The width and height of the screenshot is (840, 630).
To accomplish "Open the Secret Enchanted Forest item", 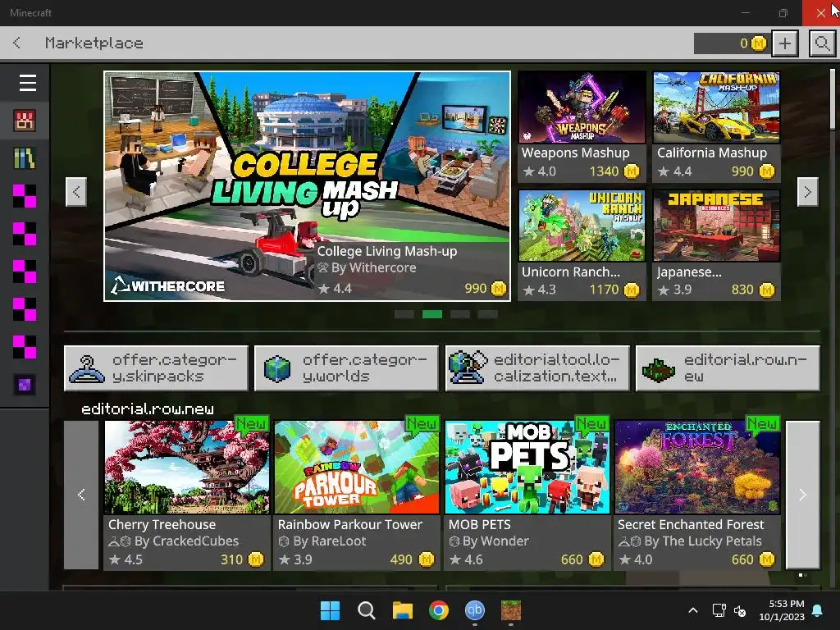I will click(697, 495).
